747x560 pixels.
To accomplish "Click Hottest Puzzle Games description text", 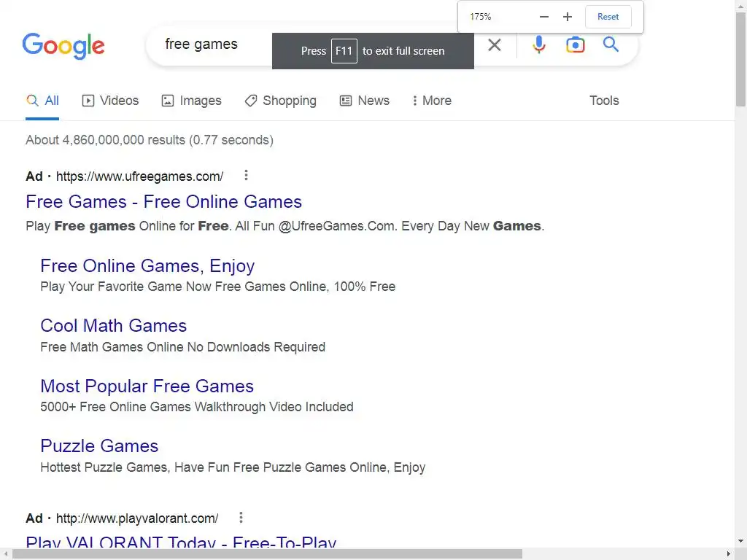I will pyautogui.click(x=233, y=467).
